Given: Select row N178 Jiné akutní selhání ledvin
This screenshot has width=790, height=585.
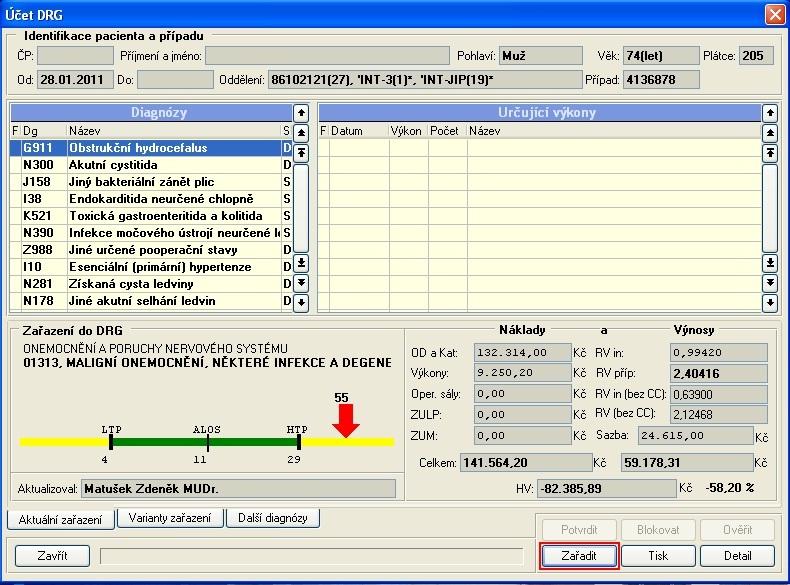Looking at the screenshot, I should pyautogui.click(x=151, y=301).
